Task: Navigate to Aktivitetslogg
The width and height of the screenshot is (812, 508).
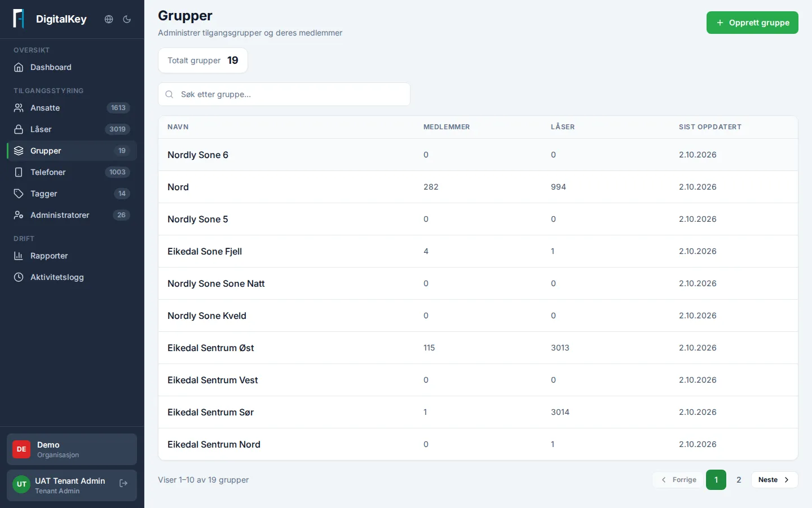Action: pyautogui.click(x=72, y=277)
